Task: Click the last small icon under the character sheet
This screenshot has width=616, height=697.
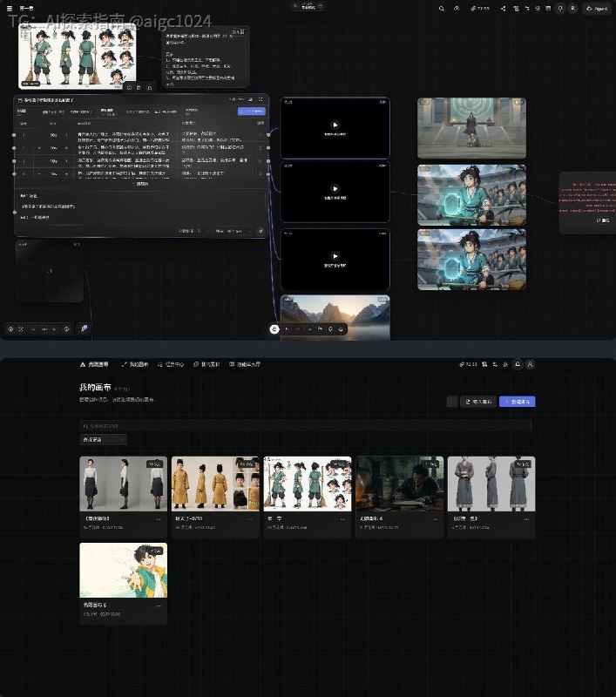Action: pyautogui.click(x=149, y=88)
